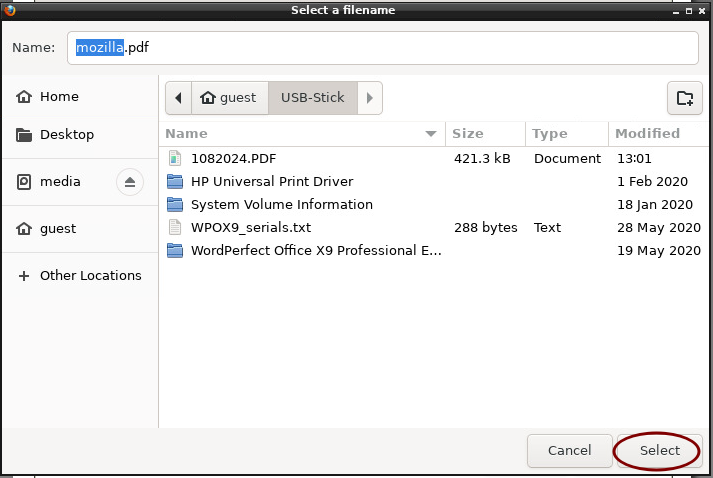Toggle sort order using Name column arrow
The width and height of the screenshot is (713, 478).
tap(431, 134)
